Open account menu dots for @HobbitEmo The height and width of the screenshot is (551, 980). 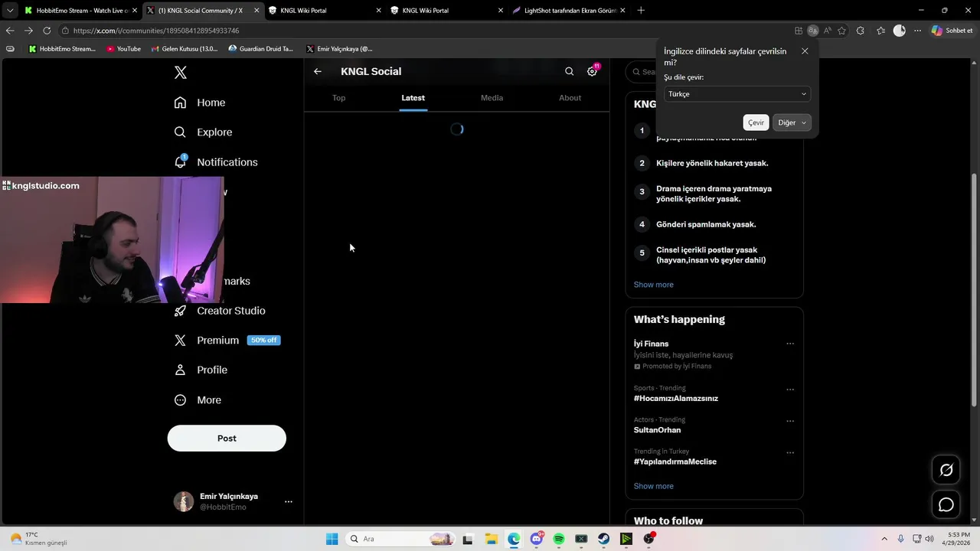click(289, 502)
